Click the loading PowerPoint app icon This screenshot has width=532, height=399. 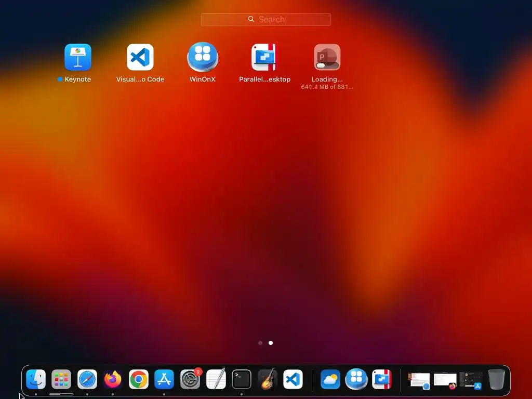point(327,57)
